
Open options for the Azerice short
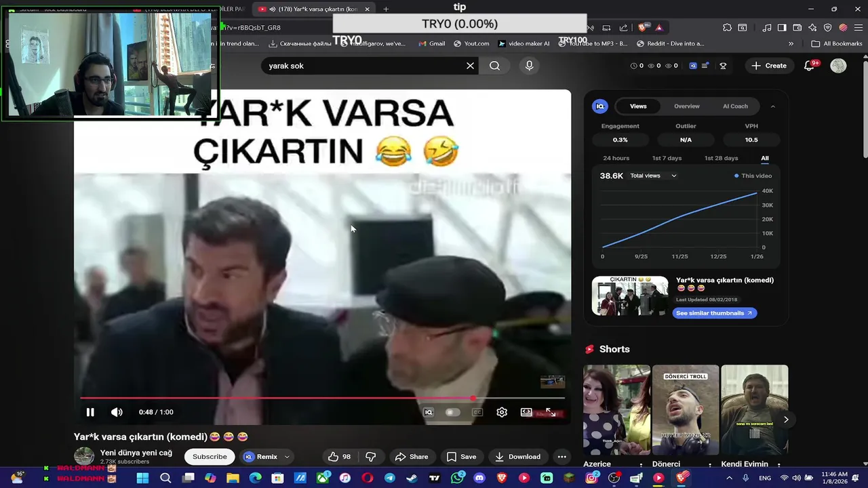642,465
